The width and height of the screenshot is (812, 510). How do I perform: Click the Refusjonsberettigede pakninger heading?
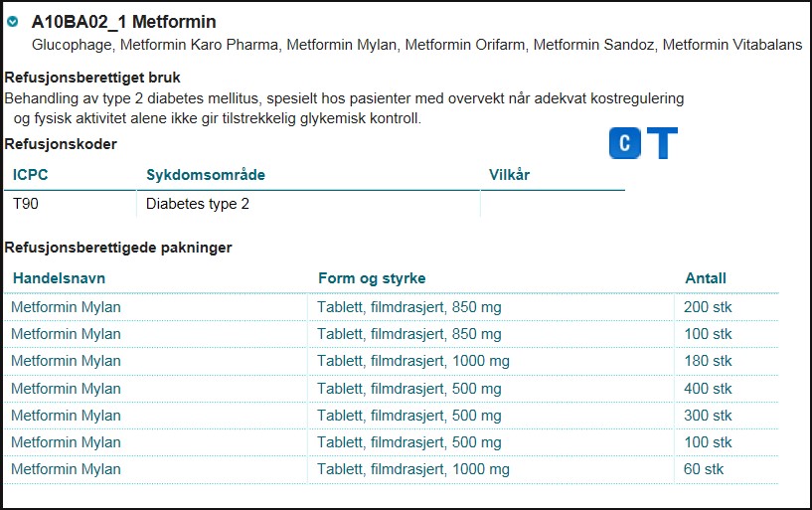pos(118,248)
